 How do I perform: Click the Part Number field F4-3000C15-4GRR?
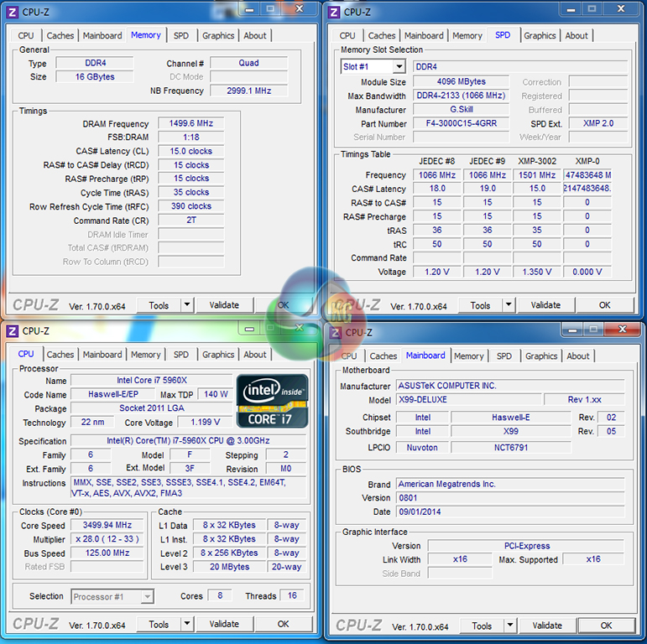(x=462, y=123)
